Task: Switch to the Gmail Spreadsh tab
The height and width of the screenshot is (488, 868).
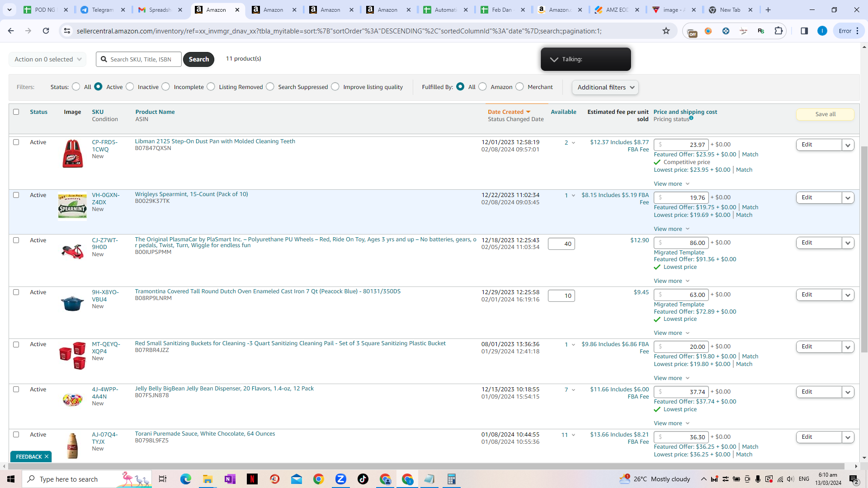Action: pos(160,9)
